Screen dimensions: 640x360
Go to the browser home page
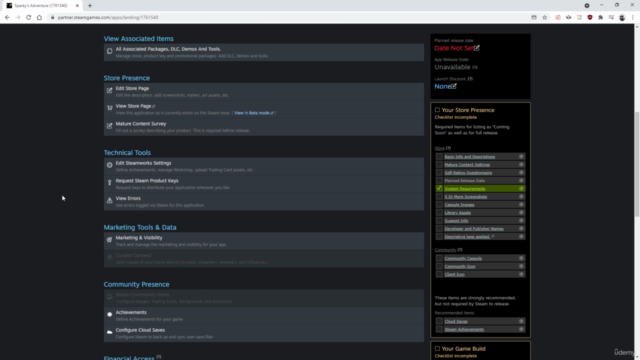pos(39,18)
